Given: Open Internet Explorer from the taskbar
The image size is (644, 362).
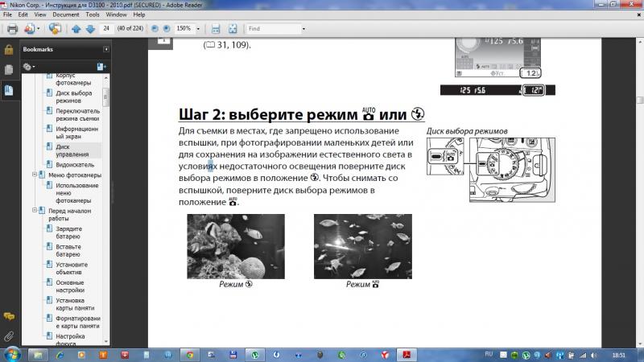Looking at the screenshot, I should (60, 355).
